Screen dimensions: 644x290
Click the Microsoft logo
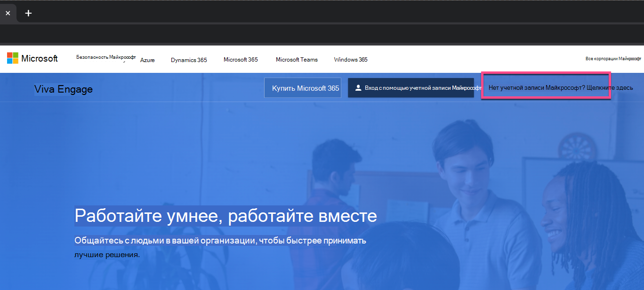coord(32,58)
